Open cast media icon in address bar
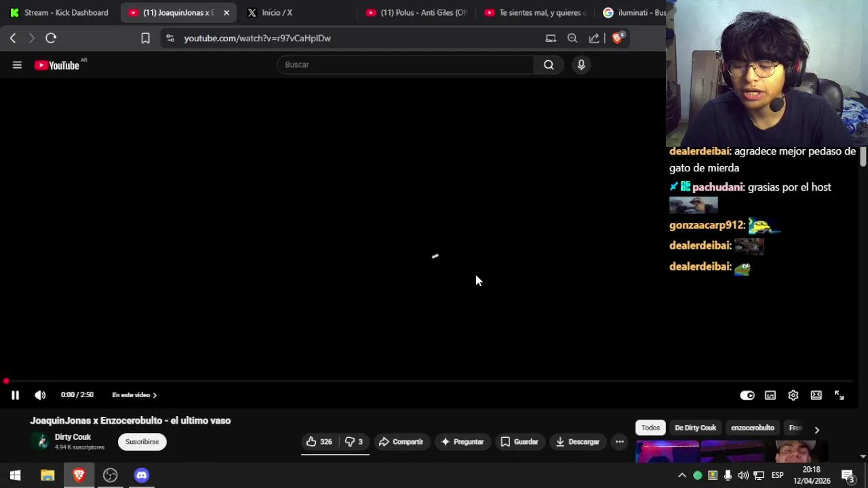 pyautogui.click(x=551, y=38)
